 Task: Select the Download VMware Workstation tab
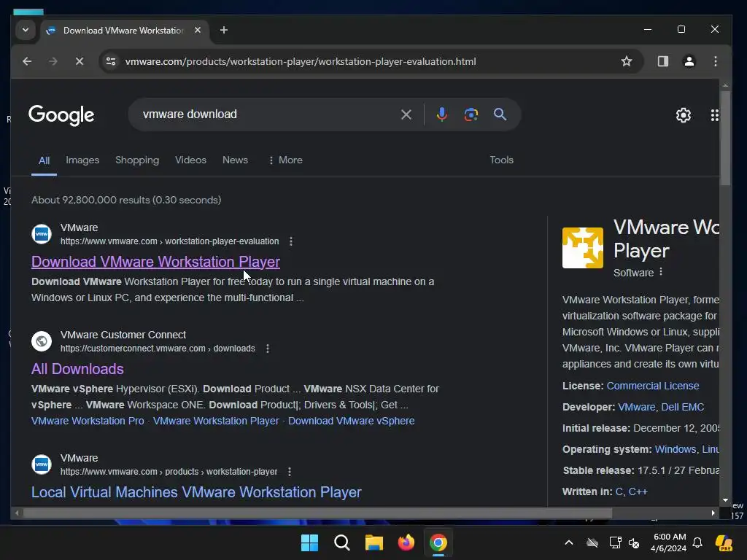click(x=123, y=31)
